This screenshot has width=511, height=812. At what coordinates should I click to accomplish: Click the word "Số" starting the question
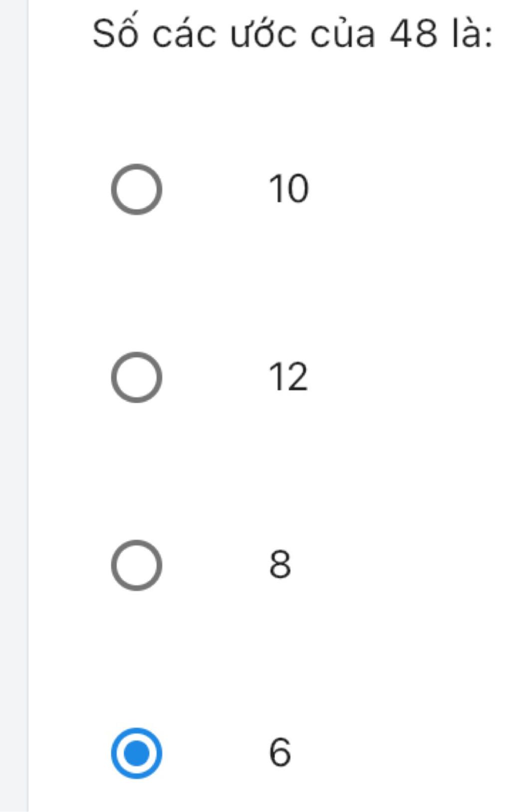[x=116, y=31]
